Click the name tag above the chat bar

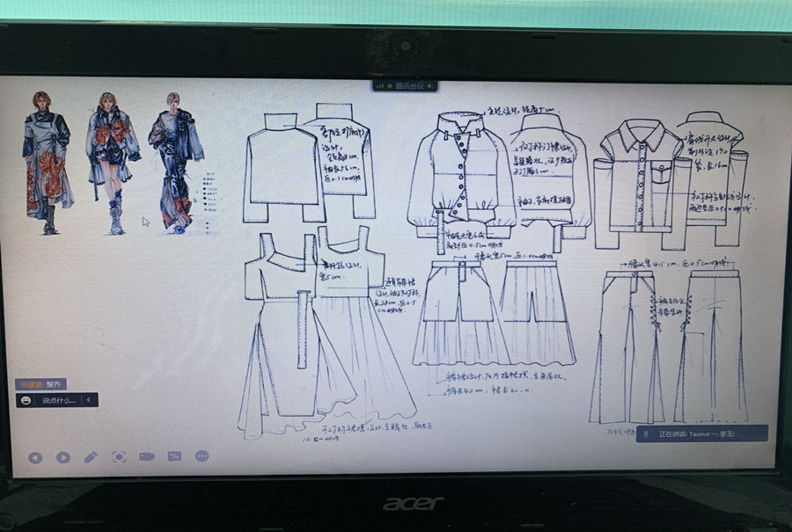coord(40,384)
